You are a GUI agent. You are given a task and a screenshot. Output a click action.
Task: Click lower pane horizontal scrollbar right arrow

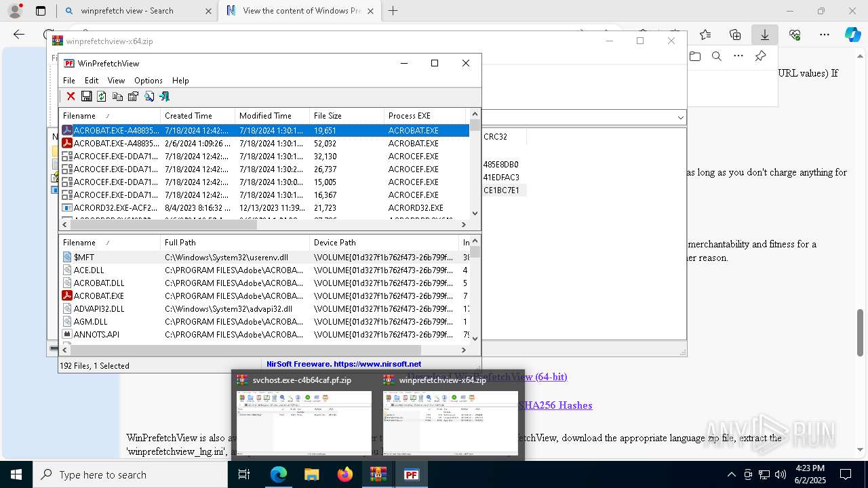tap(464, 350)
